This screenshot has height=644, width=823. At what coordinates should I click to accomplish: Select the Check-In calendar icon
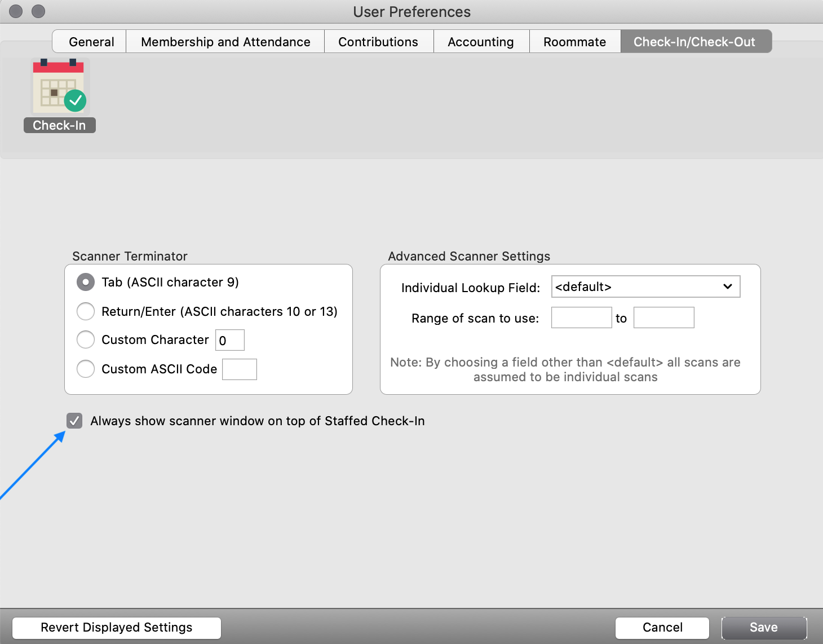tap(59, 86)
